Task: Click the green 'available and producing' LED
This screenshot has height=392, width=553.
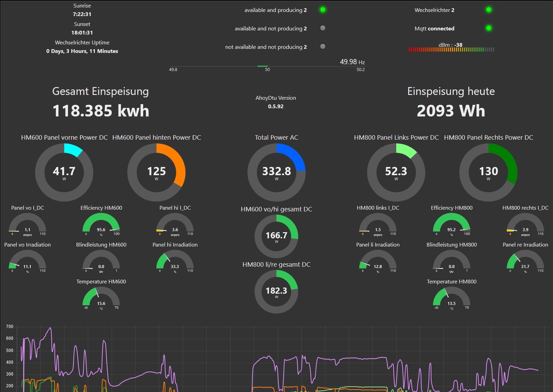Action: coord(322,10)
